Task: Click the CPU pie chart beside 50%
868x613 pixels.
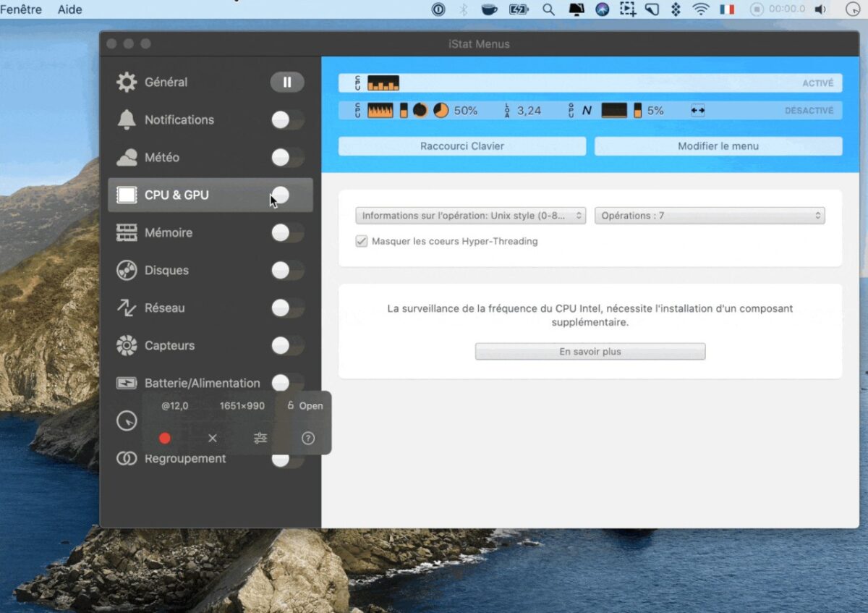Action: [x=441, y=111]
